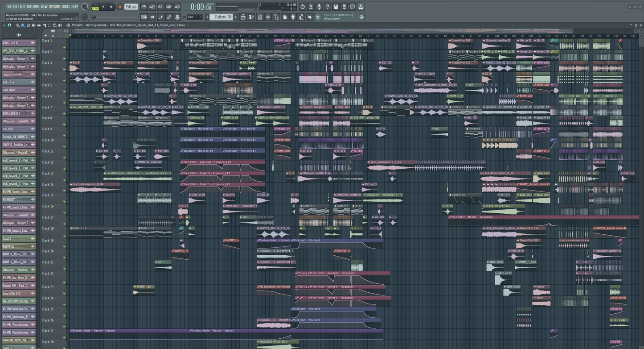644x349 pixels.
Task: Click the Play button in the transport
Action: 103,7
